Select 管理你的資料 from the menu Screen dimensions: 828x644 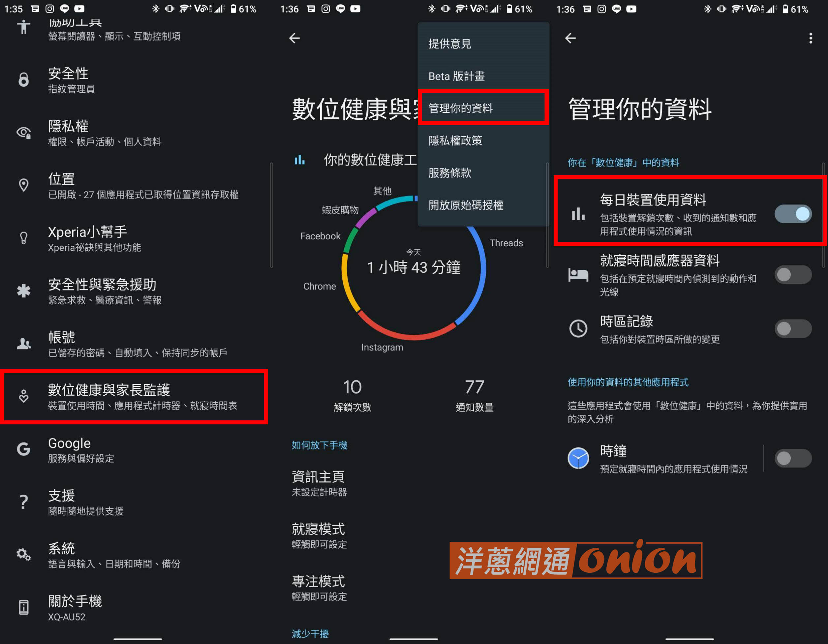pos(483,108)
